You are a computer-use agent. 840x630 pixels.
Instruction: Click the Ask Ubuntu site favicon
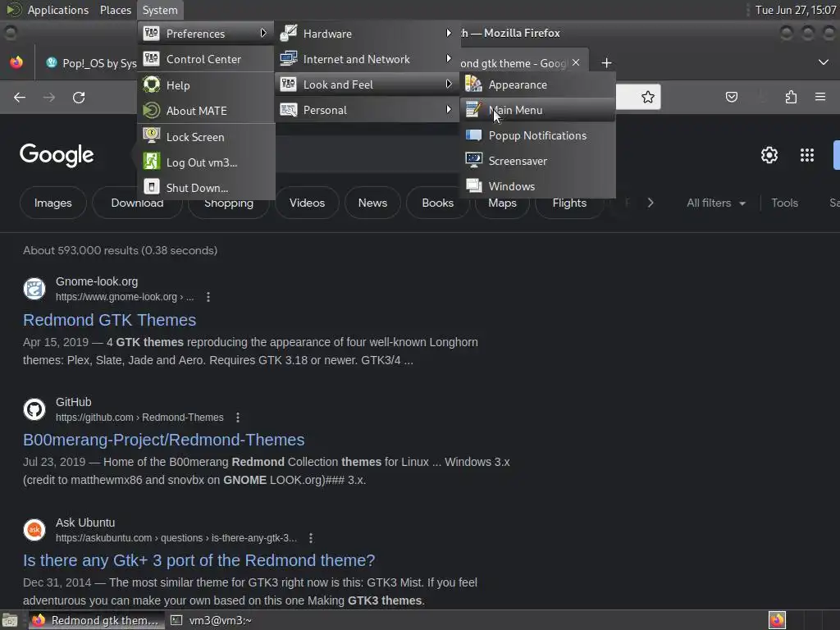click(x=34, y=530)
